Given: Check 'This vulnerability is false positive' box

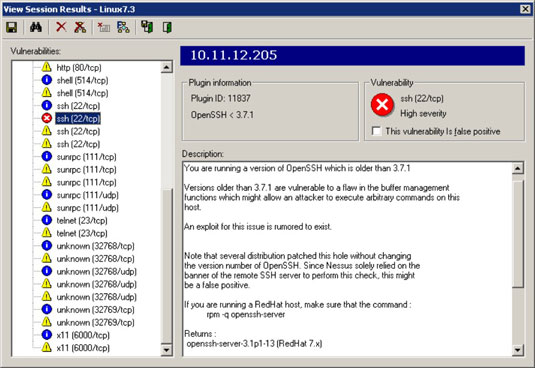Looking at the screenshot, I should pos(376,131).
